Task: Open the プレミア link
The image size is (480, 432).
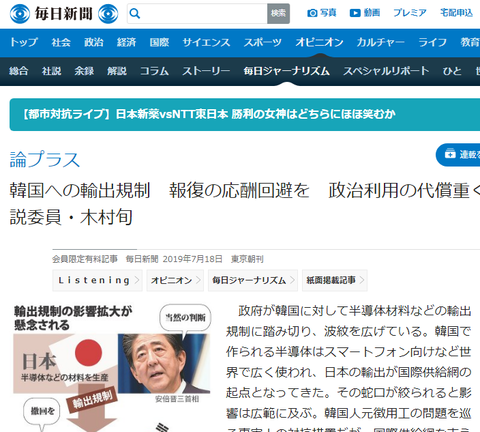Action: [410, 13]
